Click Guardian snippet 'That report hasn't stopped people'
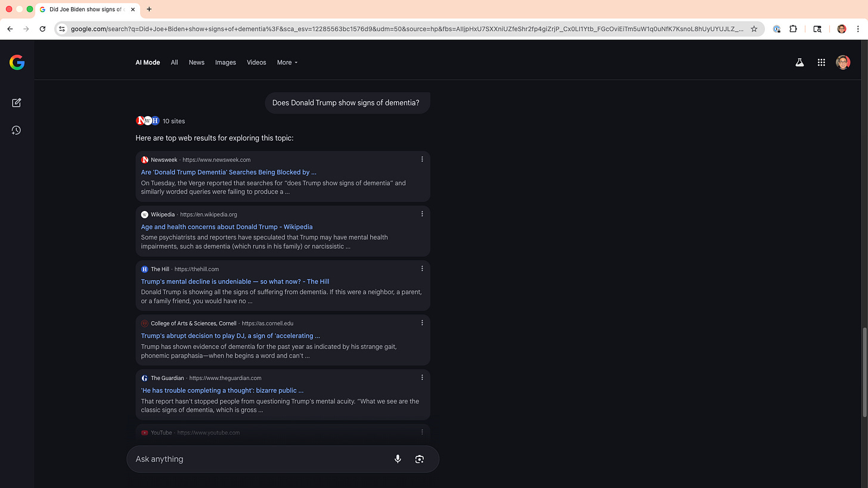The width and height of the screenshot is (868, 488). (280, 405)
